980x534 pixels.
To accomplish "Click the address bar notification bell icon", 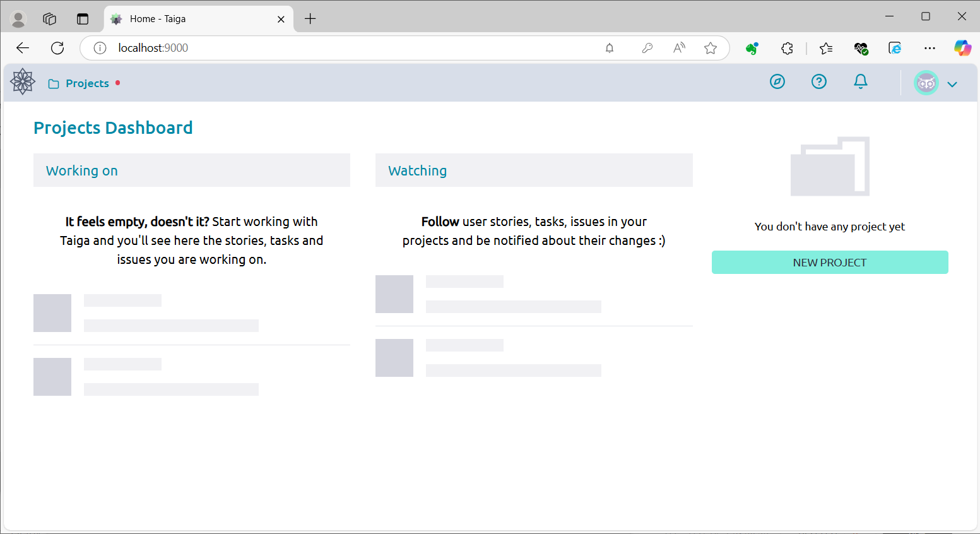I will click(x=610, y=48).
